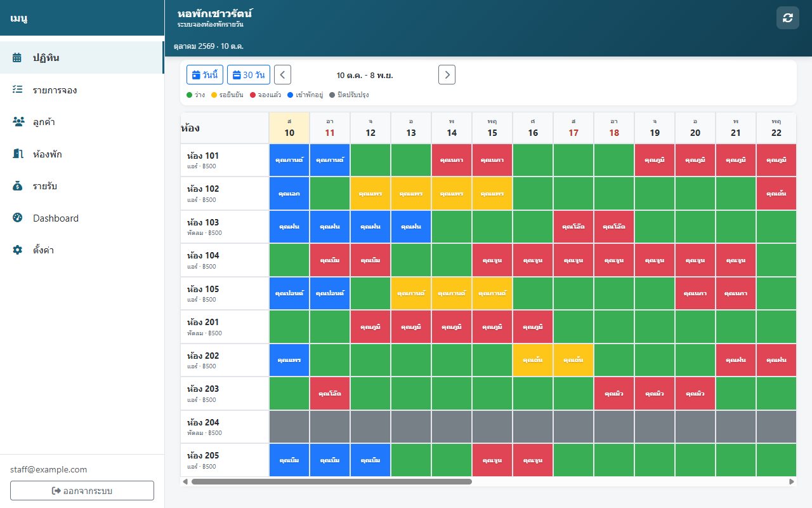The height and width of the screenshot is (508, 812).
Task: Go to next date range arrow
Action: point(447,74)
